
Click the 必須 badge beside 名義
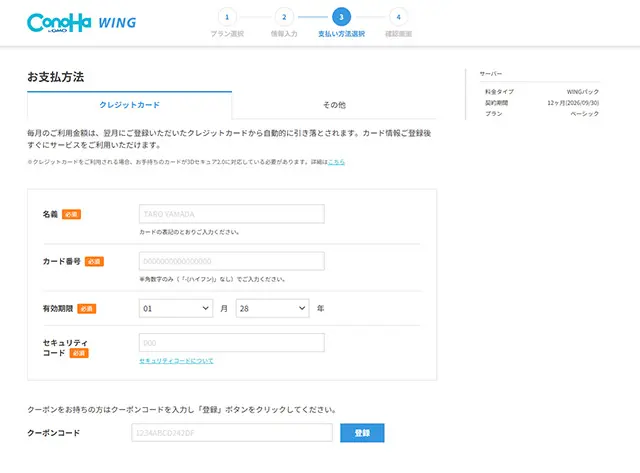coord(71,214)
